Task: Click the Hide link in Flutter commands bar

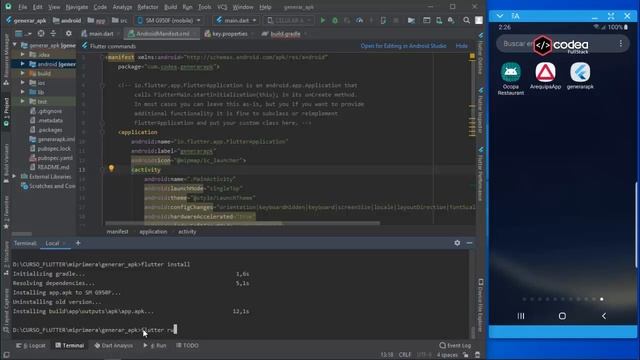Action: pyautogui.click(x=462, y=46)
